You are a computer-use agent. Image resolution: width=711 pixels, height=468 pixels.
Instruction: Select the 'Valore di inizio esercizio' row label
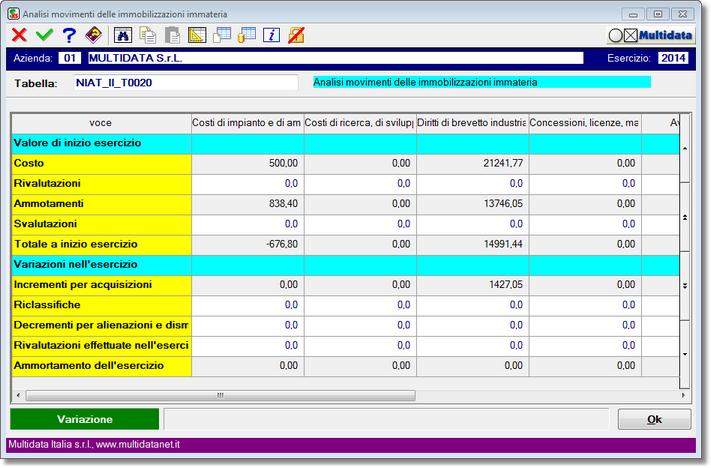pos(101,143)
